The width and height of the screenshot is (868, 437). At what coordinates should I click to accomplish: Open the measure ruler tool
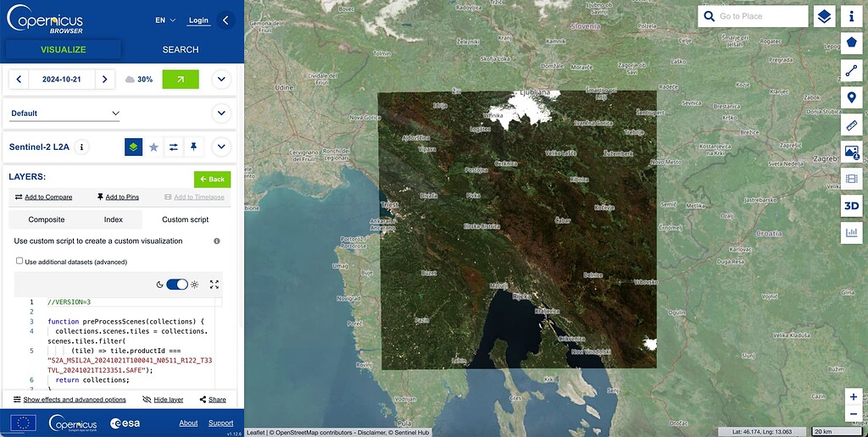852,124
